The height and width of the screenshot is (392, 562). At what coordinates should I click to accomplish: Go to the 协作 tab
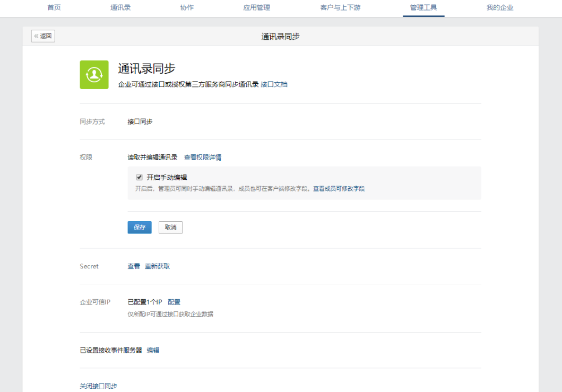click(187, 8)
